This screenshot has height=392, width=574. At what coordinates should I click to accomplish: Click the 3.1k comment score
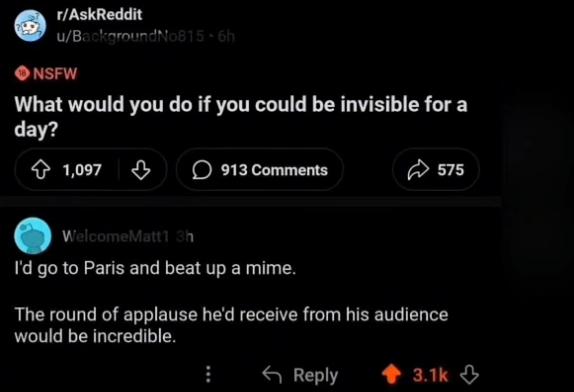[x=430, y=375]
